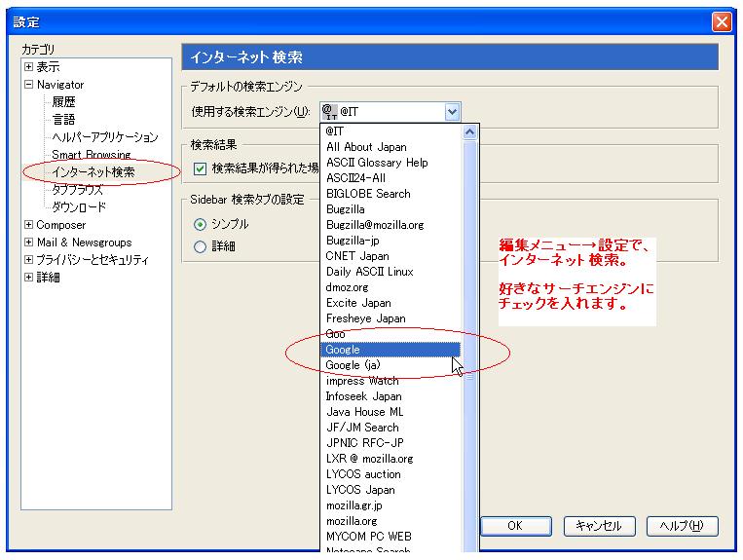Choose BIGLOBE Search from the list
Viewport: 743px width, 560px height.
[x=390, y=194]
